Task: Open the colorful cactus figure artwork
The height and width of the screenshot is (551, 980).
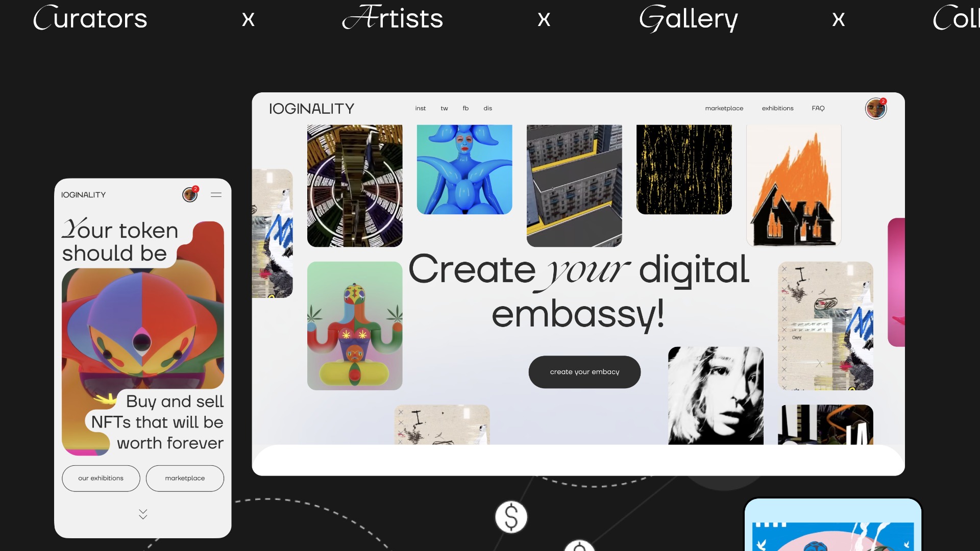Action: (x=355, y=326)
